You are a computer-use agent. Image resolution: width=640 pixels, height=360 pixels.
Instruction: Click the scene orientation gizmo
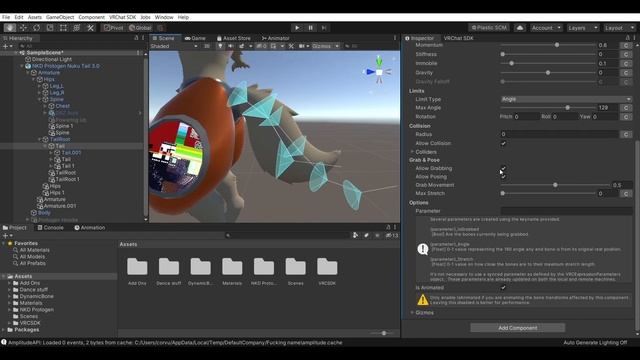(x=379, y=72)
